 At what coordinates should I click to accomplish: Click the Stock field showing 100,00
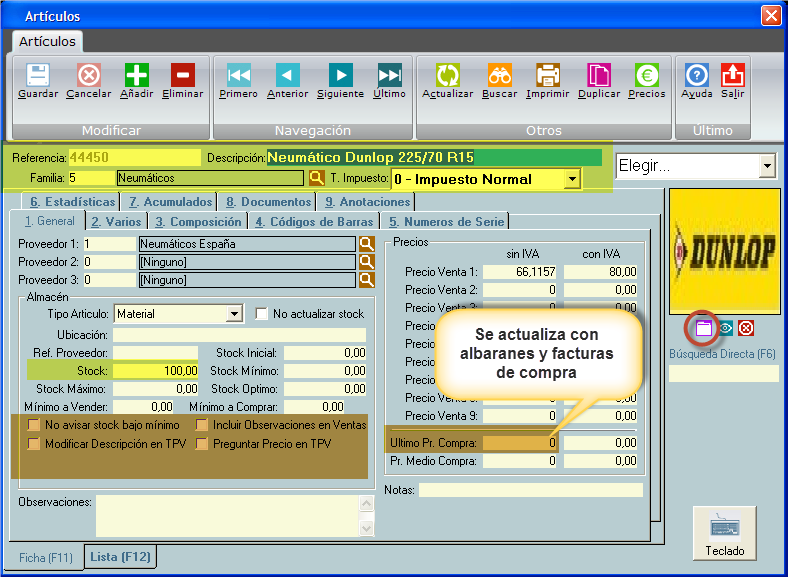(x=155, y=371)
